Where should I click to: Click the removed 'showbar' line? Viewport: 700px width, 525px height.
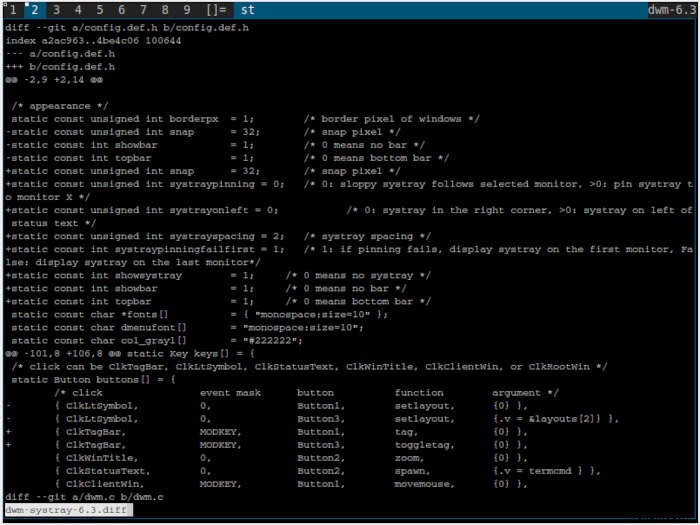click(x=215, y=145)
